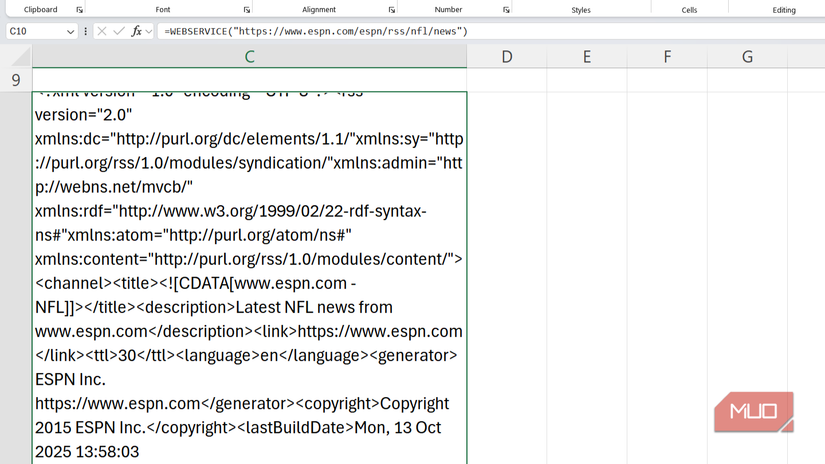Select cell C10 with XML content
Screen dimensions: 825x464
249,278
